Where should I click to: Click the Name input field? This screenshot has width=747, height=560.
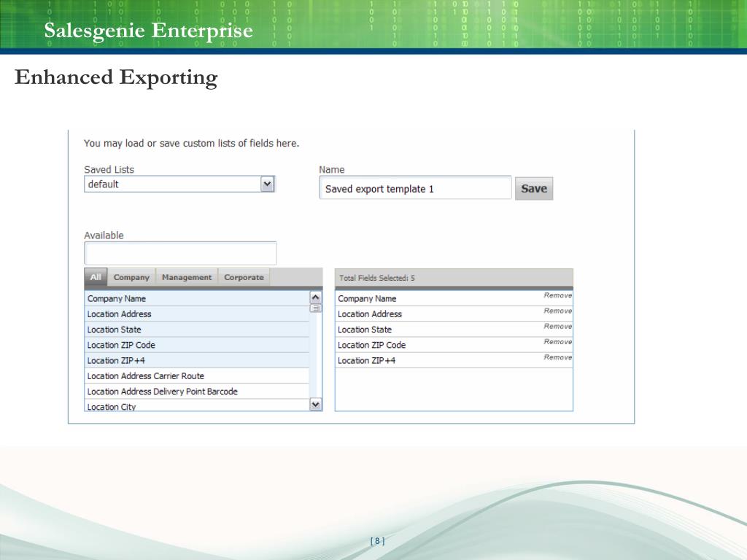[x=415, y=188]
